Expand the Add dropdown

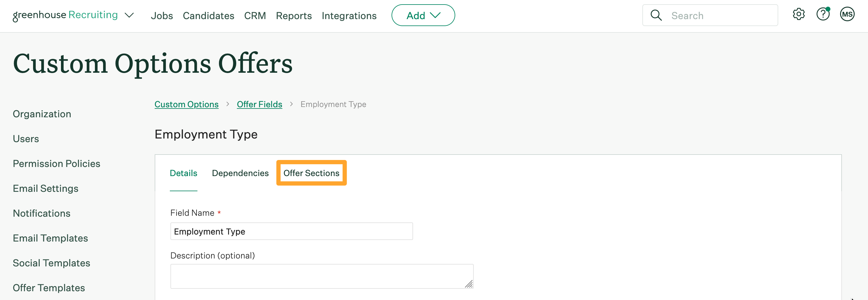point(423,15)
